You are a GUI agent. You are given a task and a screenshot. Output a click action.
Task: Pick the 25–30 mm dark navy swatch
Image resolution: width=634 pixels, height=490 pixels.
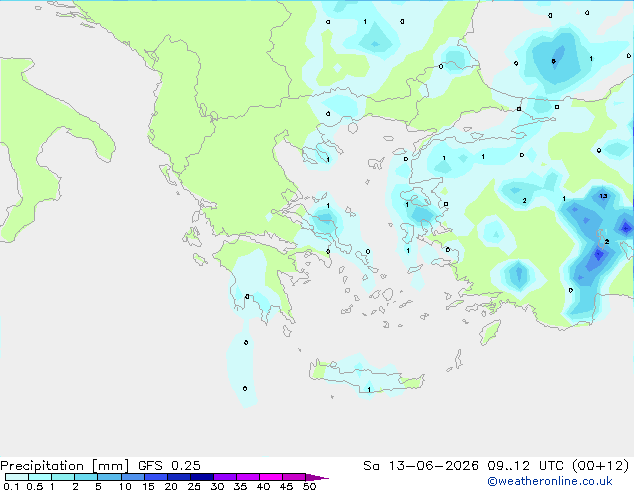pyautogui.click(x=202, y=477)
